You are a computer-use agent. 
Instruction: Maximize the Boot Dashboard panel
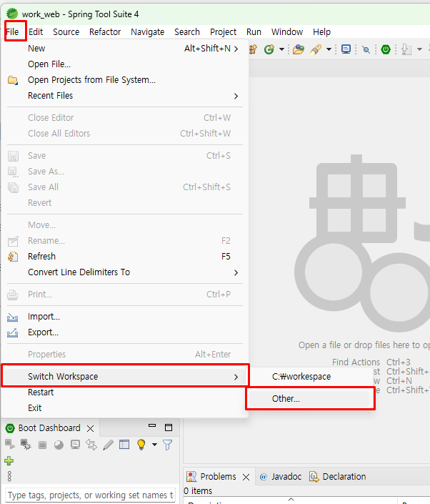tap(169, 428)
